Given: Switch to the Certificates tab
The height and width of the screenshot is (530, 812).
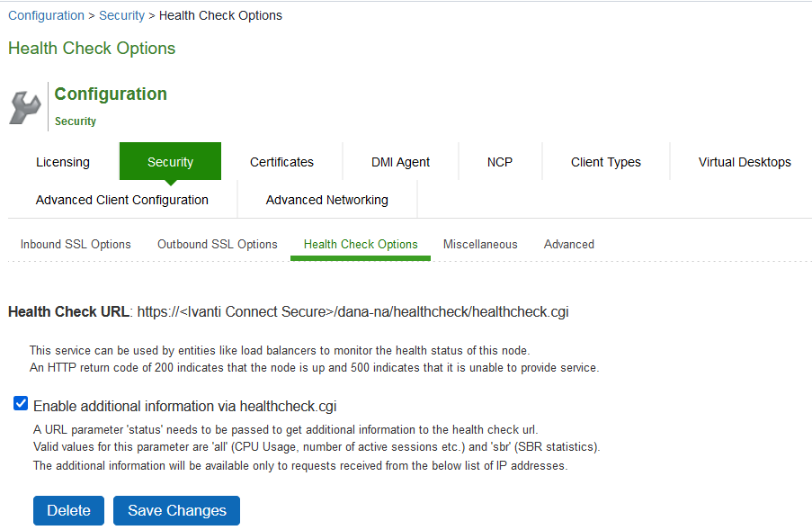Looking at the screenshot, I should [281, 162].
